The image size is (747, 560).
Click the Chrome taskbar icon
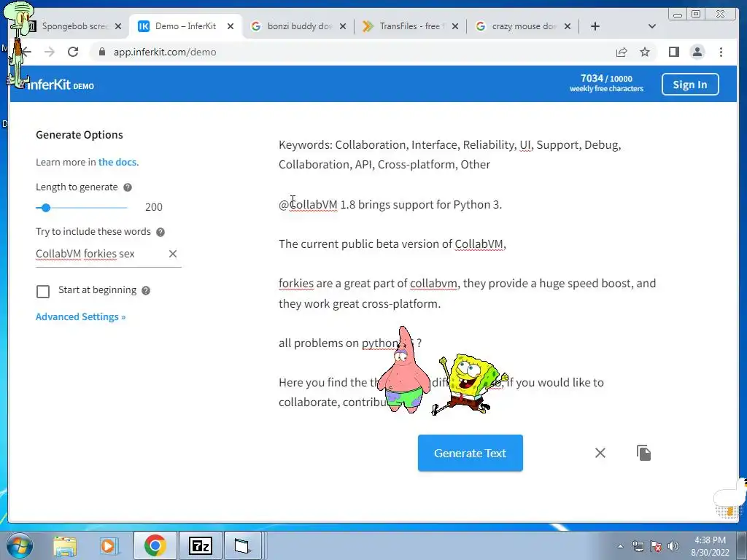click(155, 545)
